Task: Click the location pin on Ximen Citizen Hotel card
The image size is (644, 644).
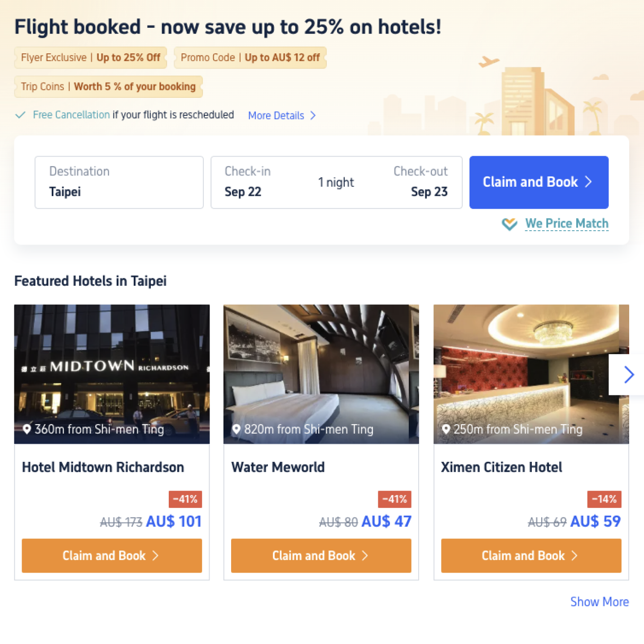Action: [446, 429]
